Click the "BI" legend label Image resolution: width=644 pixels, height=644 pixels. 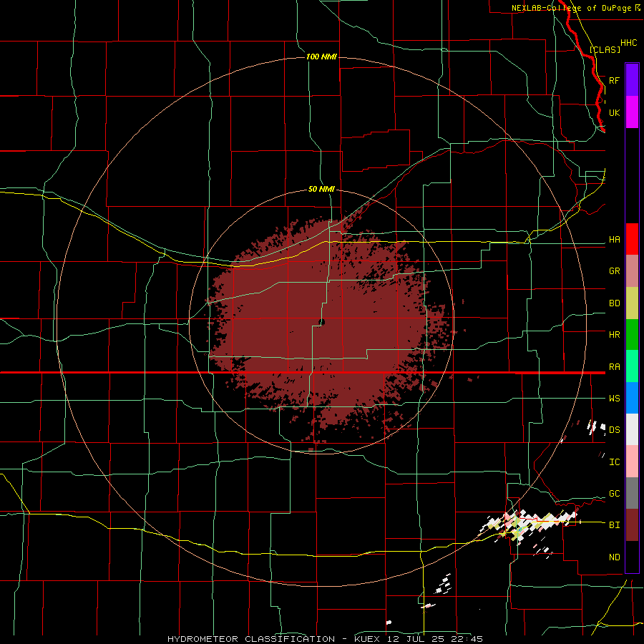(615, 525)
